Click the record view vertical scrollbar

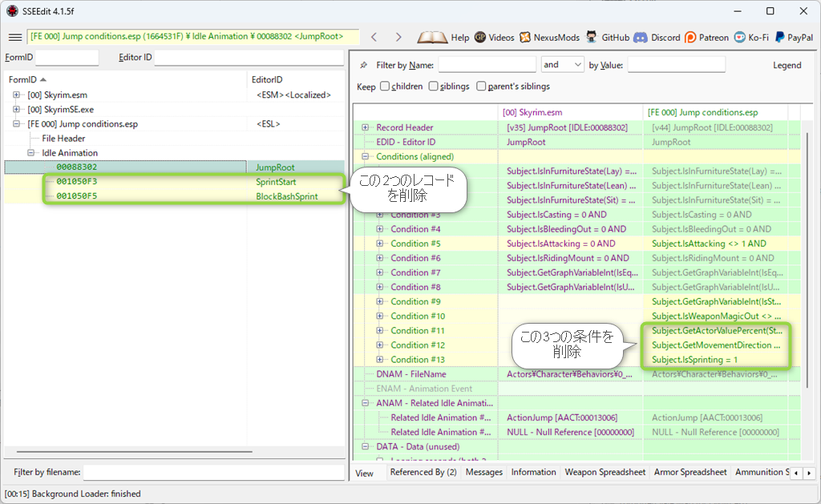[808, 262]
